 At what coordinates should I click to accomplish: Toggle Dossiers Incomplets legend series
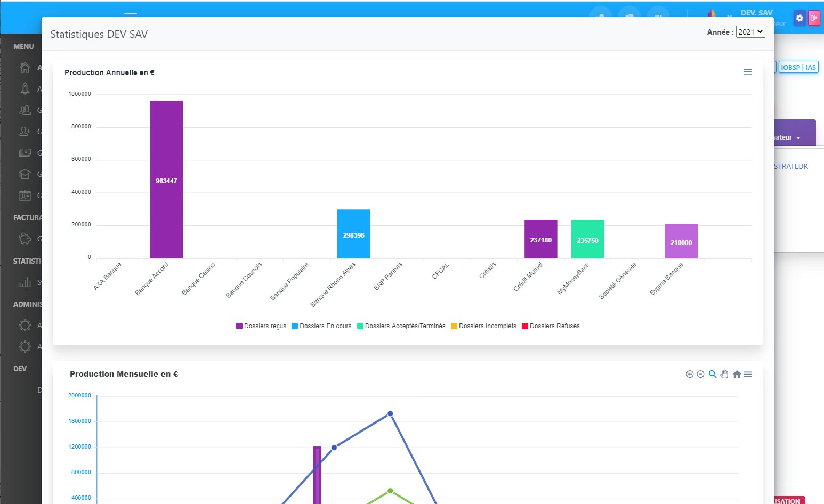(x=483, y=326)
